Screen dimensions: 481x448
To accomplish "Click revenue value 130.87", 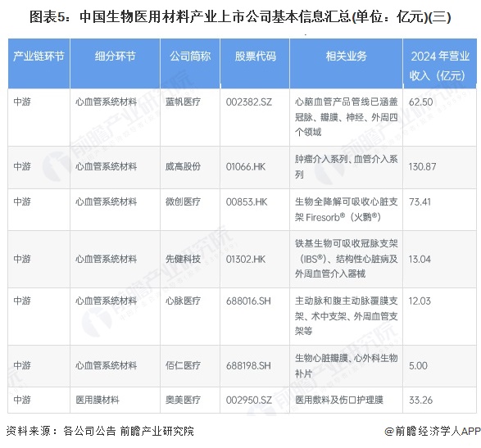I will pyautogui.click(x=422, y=167).
